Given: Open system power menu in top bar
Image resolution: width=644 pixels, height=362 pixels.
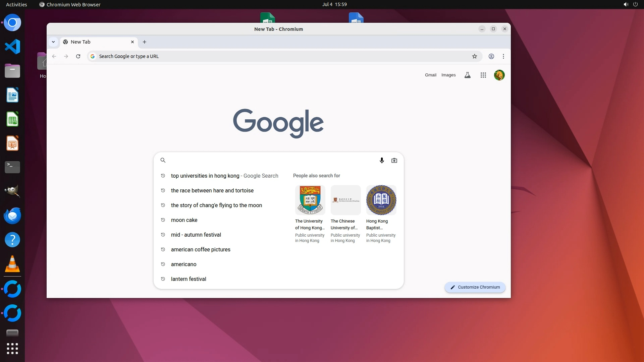Looking at the screenshot, I should point(635,4).
